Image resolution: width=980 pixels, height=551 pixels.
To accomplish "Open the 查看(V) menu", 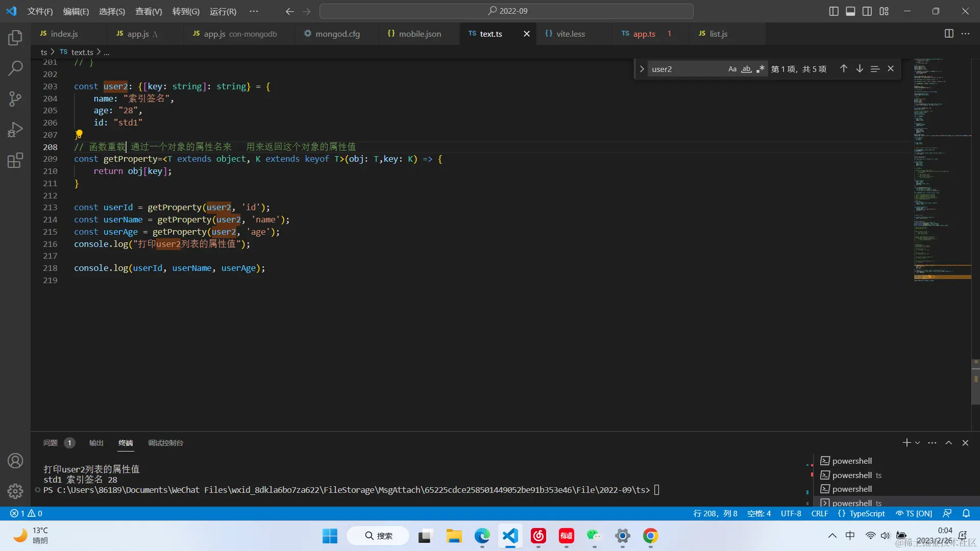I will point(148,11).
